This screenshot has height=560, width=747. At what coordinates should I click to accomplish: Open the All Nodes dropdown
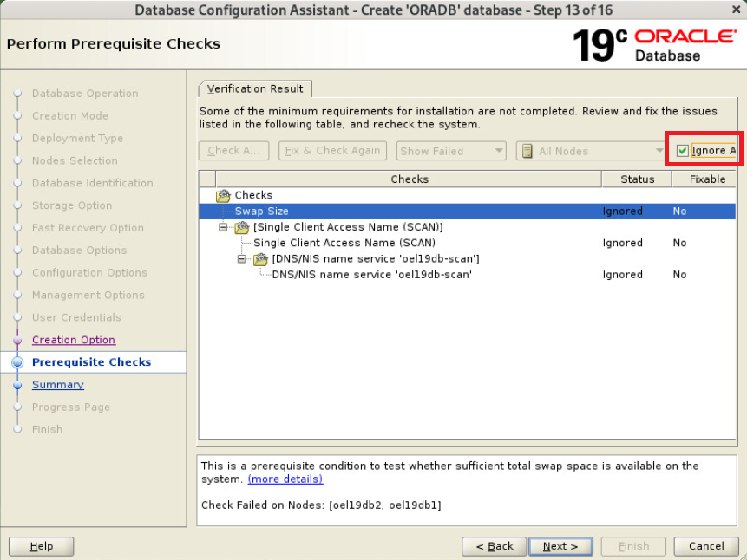click(x=591, y=151)
